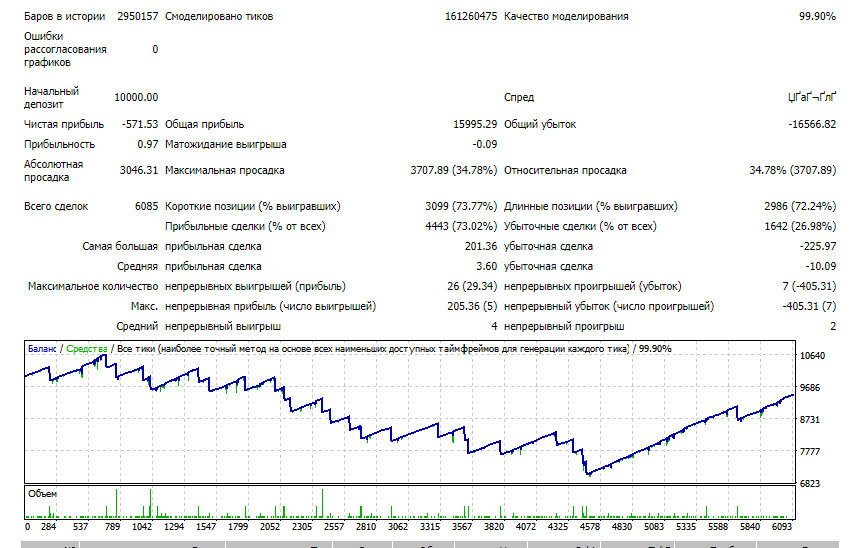Click the 9686 value on chart axis
The width and height of the screenshot is (857, 548).
pos(810,387)
